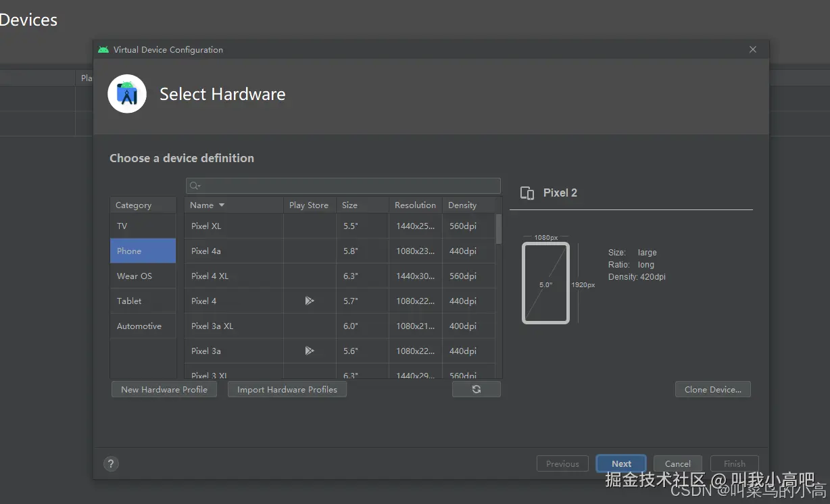Focus the device search input field
830x504 pixels.
[x=343, y=186]
